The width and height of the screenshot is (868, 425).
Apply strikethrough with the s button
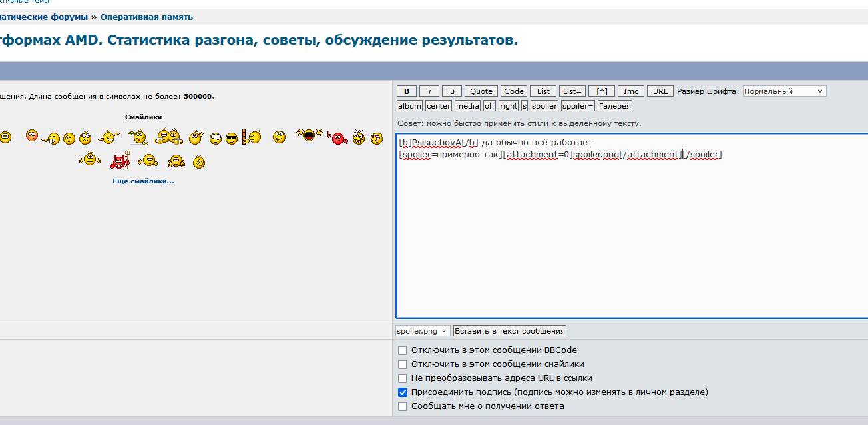coord(525,105)
